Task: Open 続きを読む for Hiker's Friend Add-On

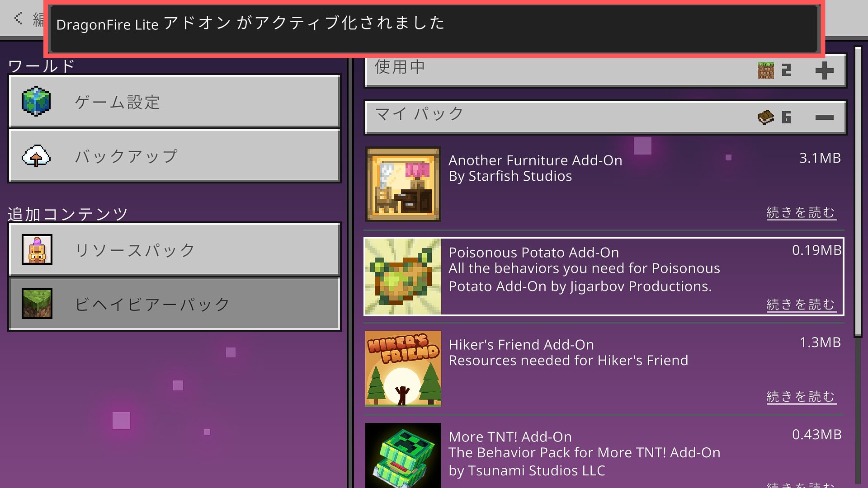Action: click(801, 397)
